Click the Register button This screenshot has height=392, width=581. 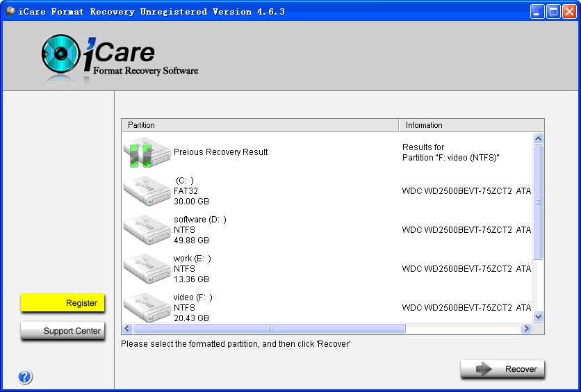(x=63, y=303)
